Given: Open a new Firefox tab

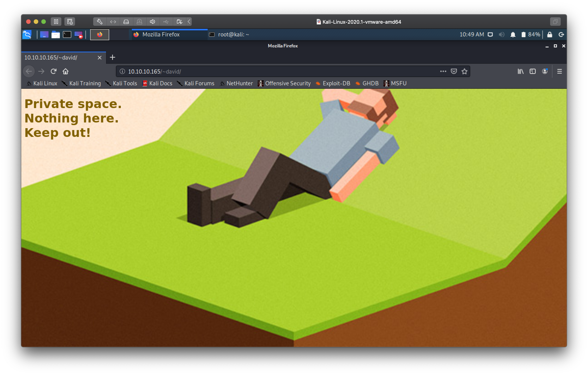Looking at the screenshot, I should pyautogui.click(x=112, y=57).
